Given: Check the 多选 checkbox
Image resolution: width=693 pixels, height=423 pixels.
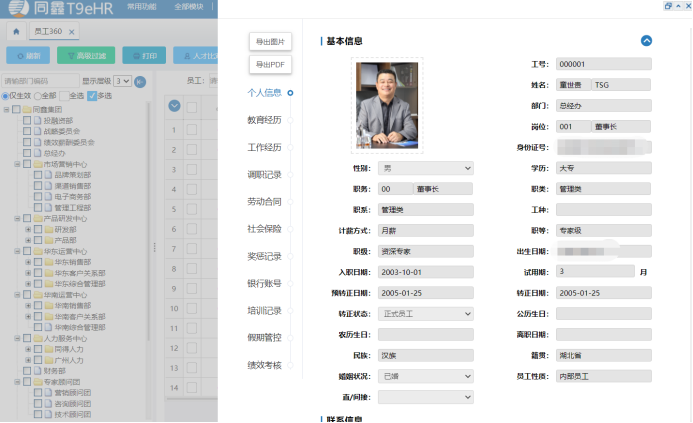Looking at the screenshot, I should [x=92, y=96].
